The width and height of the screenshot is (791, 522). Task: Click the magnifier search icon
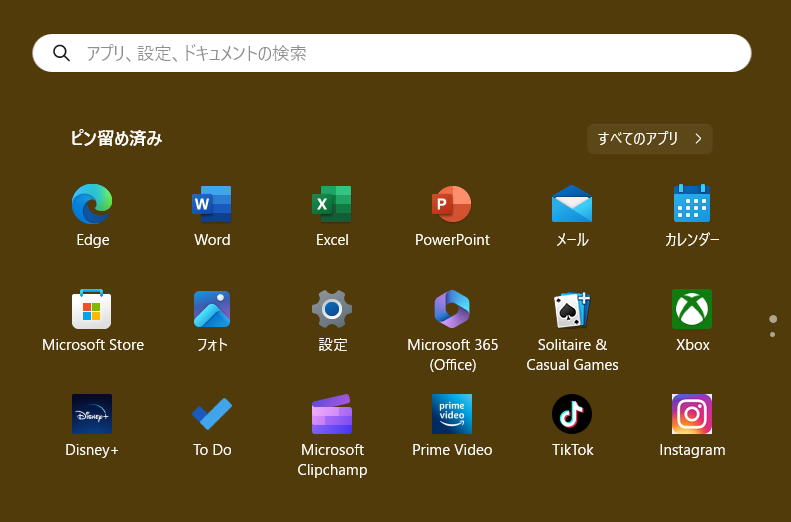pyautogui.click(x=62, y=53)
